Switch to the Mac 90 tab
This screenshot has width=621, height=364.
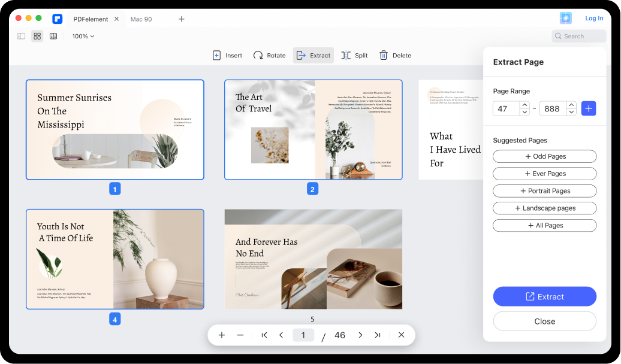pos(141,19)
